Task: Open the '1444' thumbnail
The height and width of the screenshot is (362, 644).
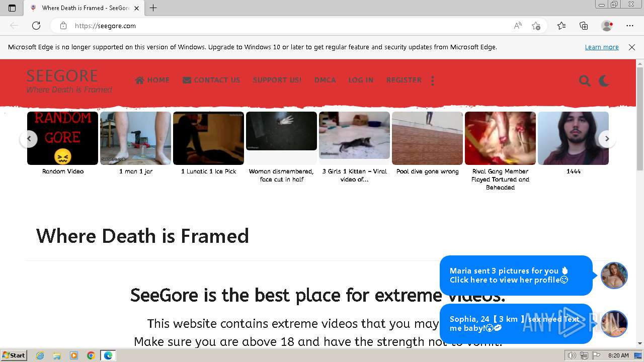Action: coord(573,138)
